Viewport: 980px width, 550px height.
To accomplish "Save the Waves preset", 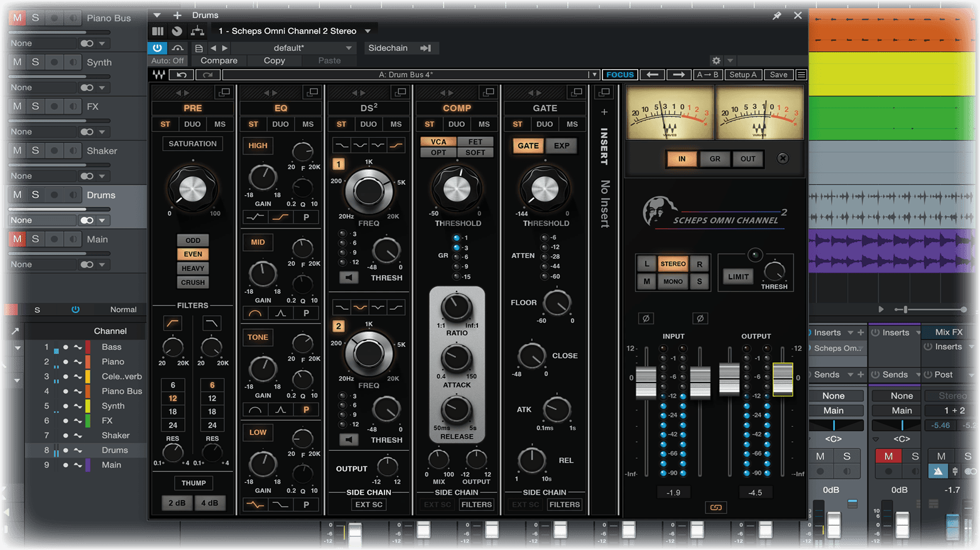I will click(x=778, y=75).
